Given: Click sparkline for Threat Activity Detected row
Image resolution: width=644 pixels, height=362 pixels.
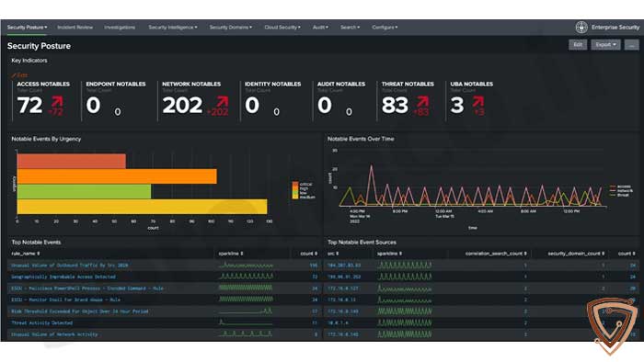Looking at the screenshot, I should tap(246, 322).
